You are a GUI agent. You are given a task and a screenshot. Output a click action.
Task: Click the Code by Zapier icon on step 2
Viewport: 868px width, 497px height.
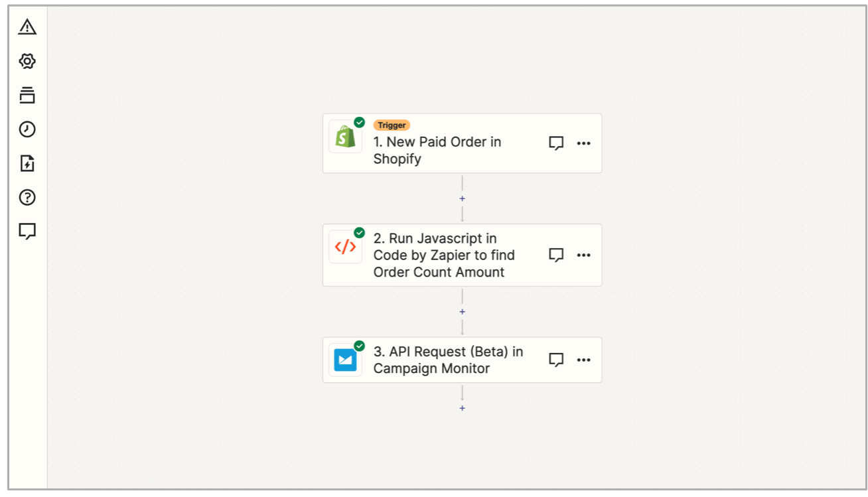(345, 247)
